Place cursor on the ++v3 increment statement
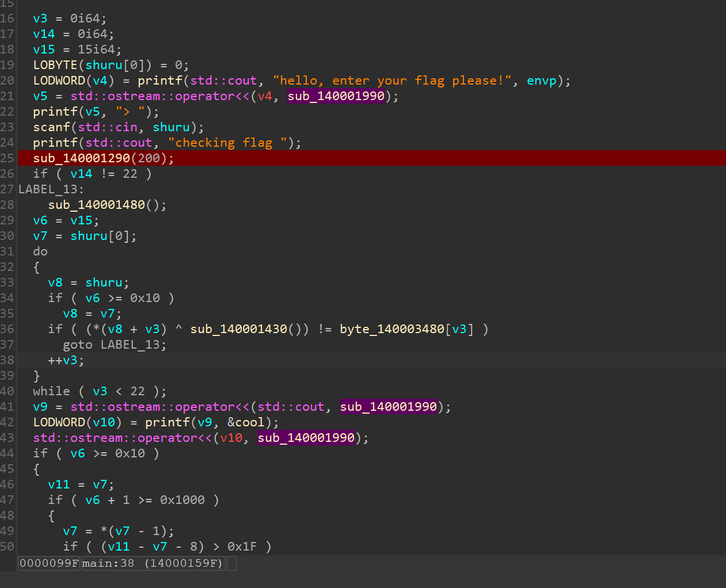The width and height of the screenshot is (726, 588). pos(66,360)
